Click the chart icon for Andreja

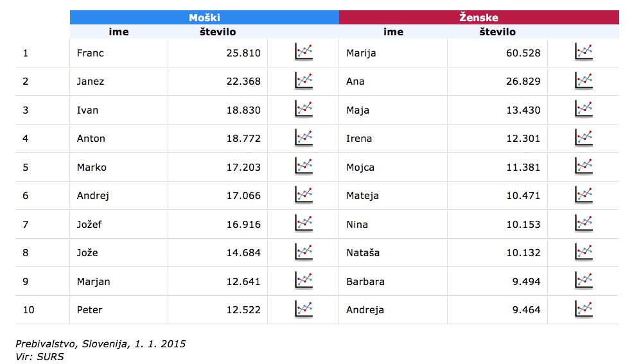point(584,309)
